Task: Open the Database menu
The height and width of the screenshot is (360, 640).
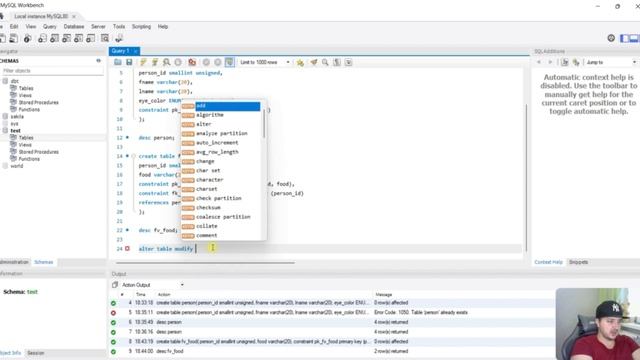Action: 74,27
